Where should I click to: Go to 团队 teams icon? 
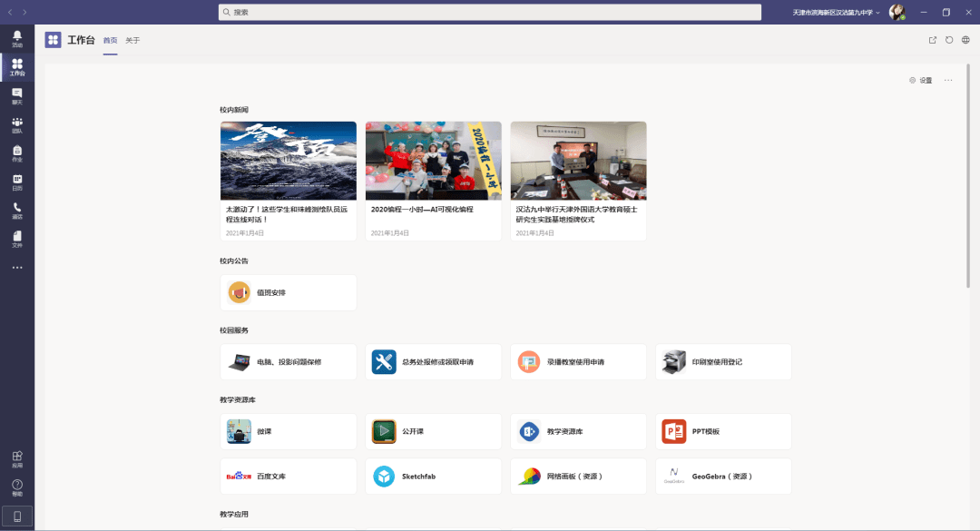tap(17, 125)
